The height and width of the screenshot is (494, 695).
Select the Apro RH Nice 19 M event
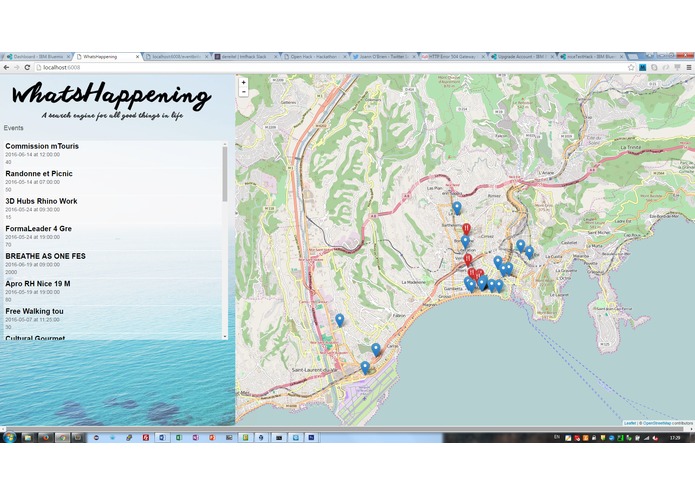113,291
